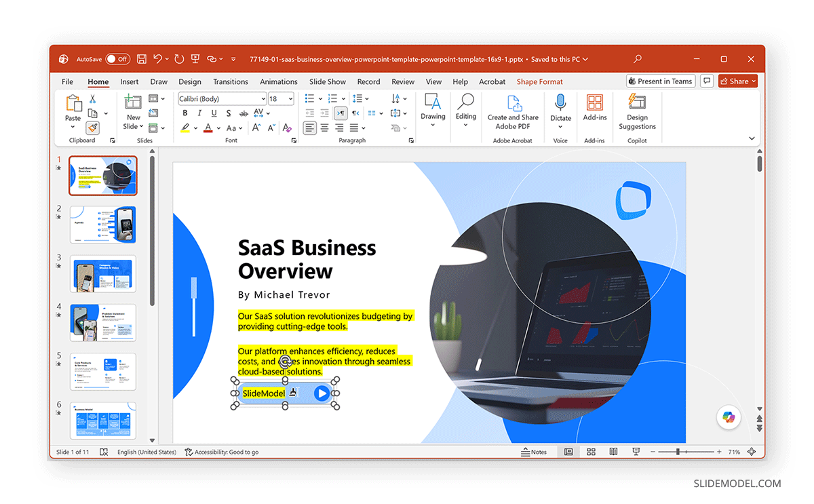Toggle Underline formatting
This screenshot has height=504, width=814.
click(x=214, y=113)
